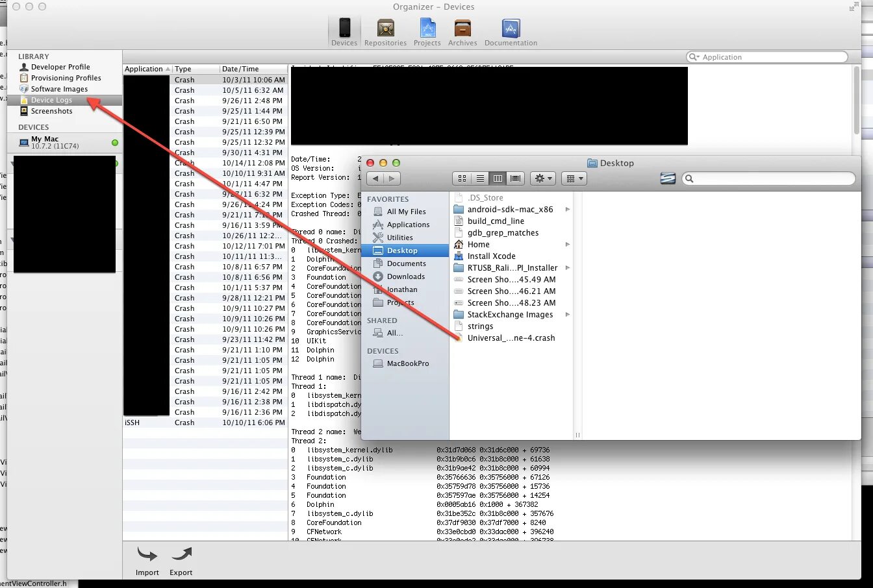Select crash log dated 9/26/11 2:48 PM
The image size is (873, 588).
[x=205, y=101]
